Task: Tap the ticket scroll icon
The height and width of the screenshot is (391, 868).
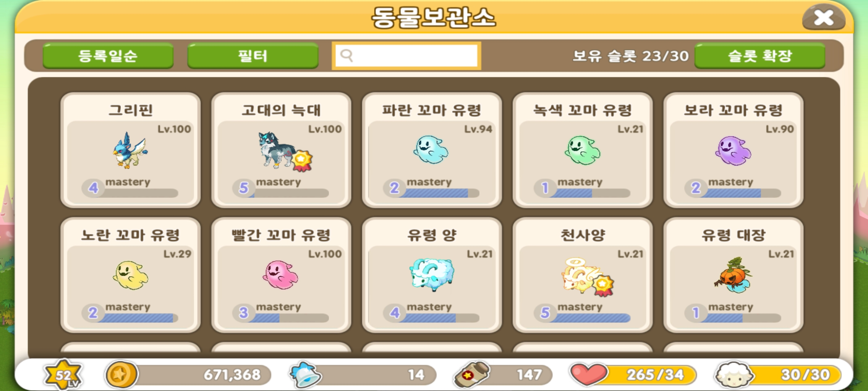Action: [472, 375]
